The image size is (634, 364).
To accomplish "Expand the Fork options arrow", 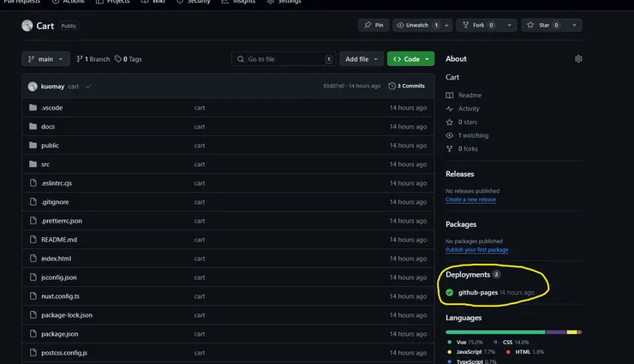I will click(509, 25).
